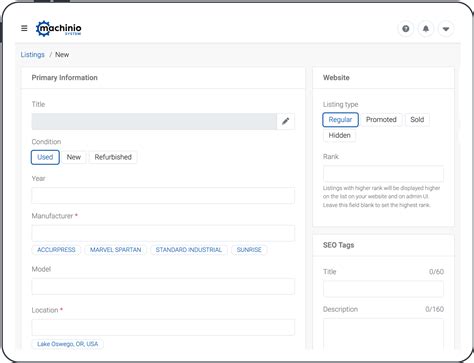
Task: Open the hamburger navigation menu
Action: click(24, 28)
